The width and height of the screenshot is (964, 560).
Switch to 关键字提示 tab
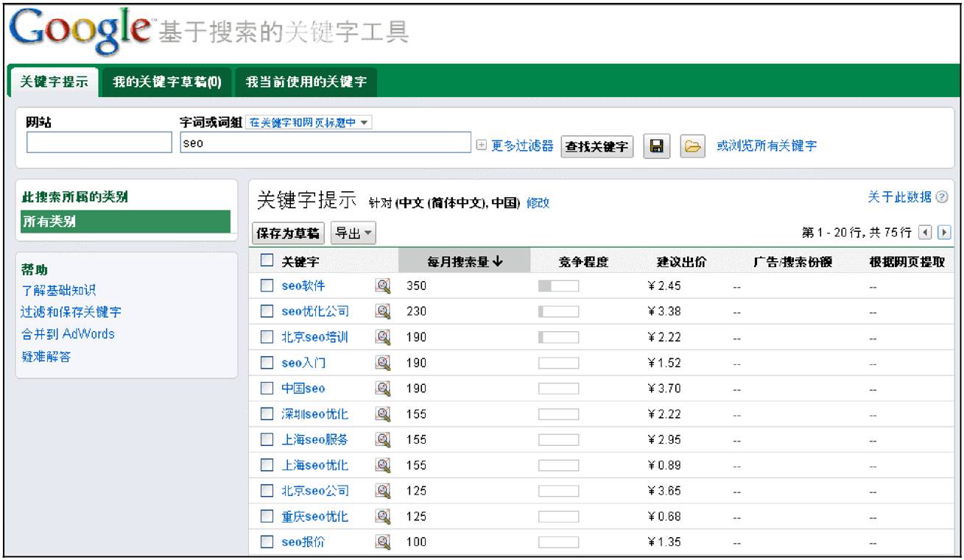[x=54, y=82]
